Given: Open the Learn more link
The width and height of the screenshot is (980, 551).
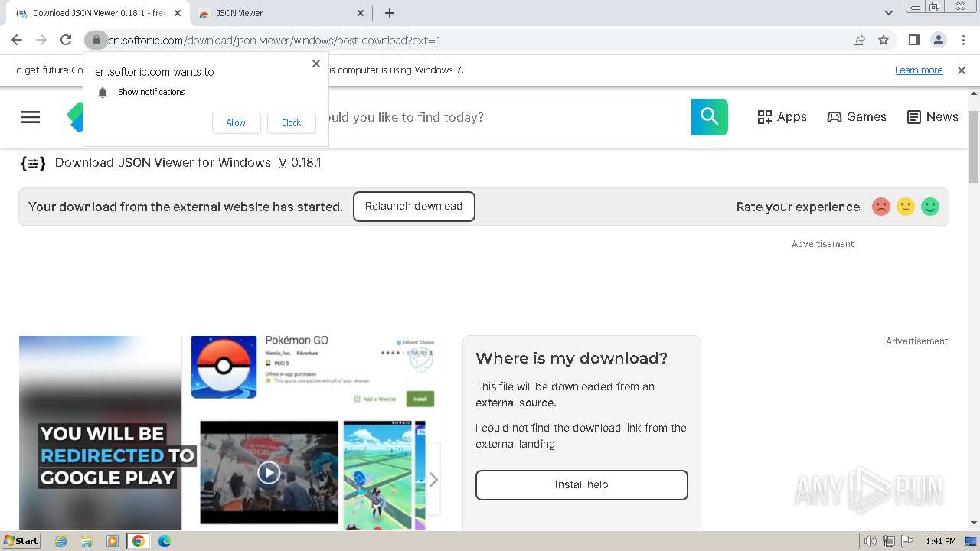Looking at the screenshot, I should point(919,70).
